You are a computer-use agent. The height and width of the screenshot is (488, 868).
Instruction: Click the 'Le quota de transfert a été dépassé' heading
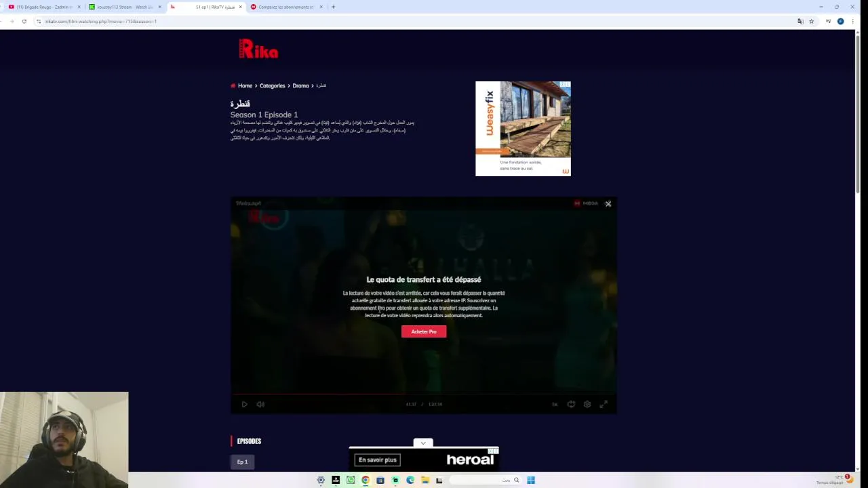pos(424,279)
